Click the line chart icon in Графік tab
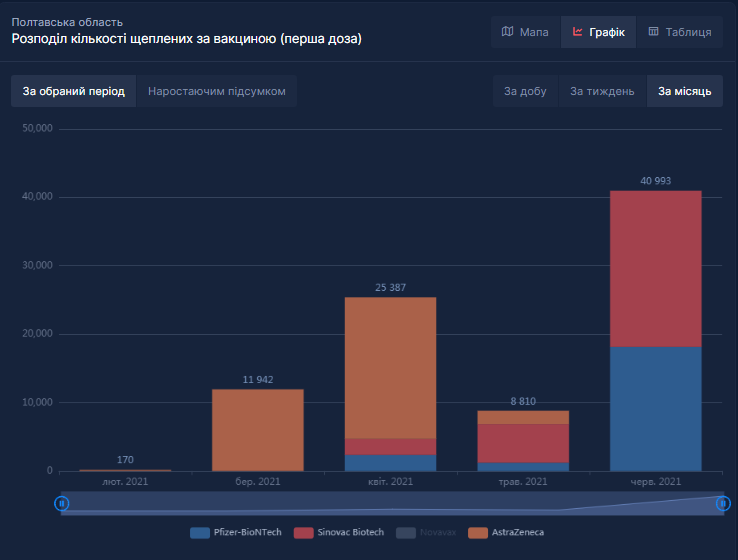 pos(577,32)
